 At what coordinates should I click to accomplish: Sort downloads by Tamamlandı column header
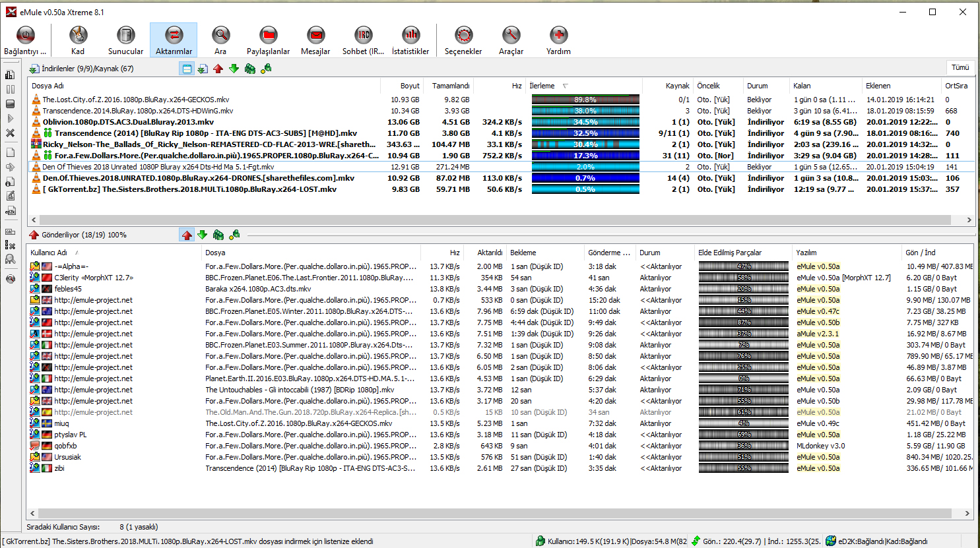448,86
